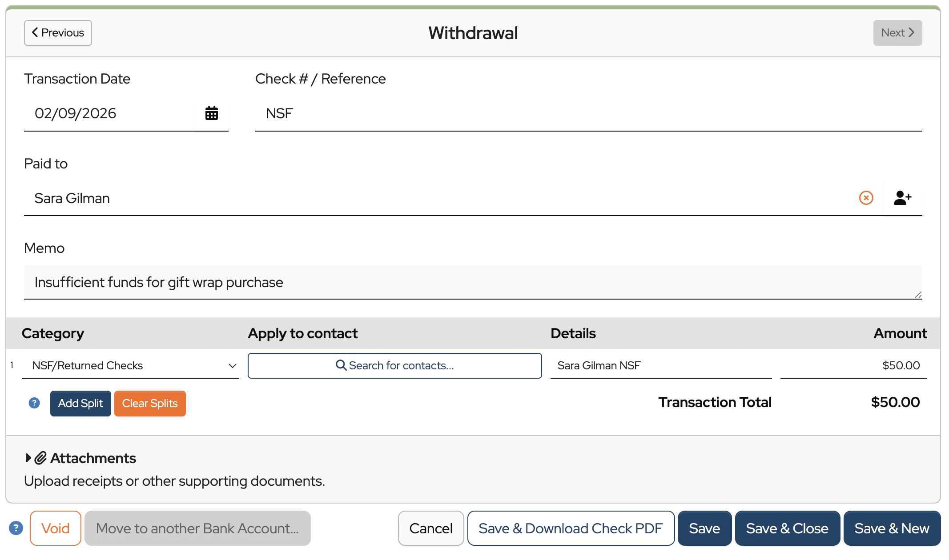The image size is (949, 560).
Task: Go to the Previous transaction
Action: click(x=58, y=33)
